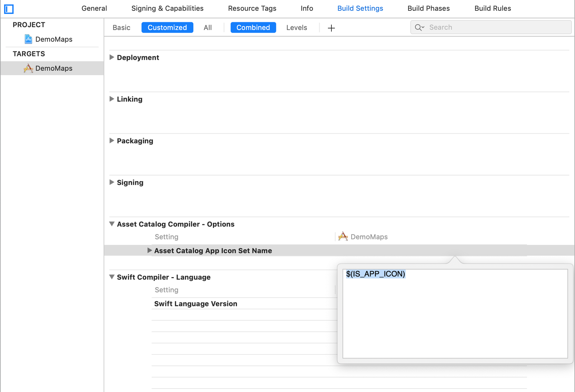Select the Swift Language Version setting
The image size is (575, 392).
pos(196,304)
